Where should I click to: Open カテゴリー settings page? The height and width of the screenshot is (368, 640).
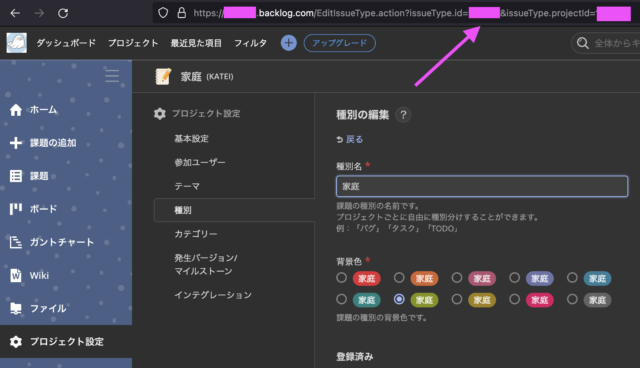[x=196, y=234]
